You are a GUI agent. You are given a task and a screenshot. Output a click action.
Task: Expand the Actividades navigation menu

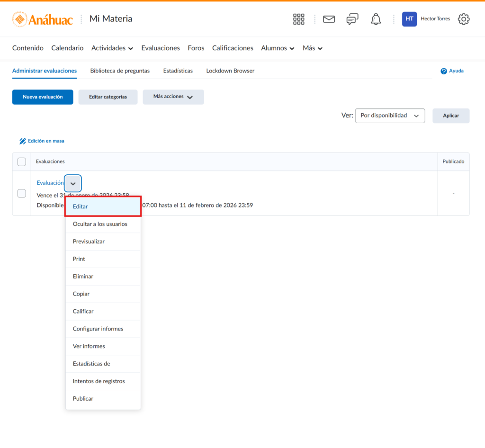[x=112, y=48]
